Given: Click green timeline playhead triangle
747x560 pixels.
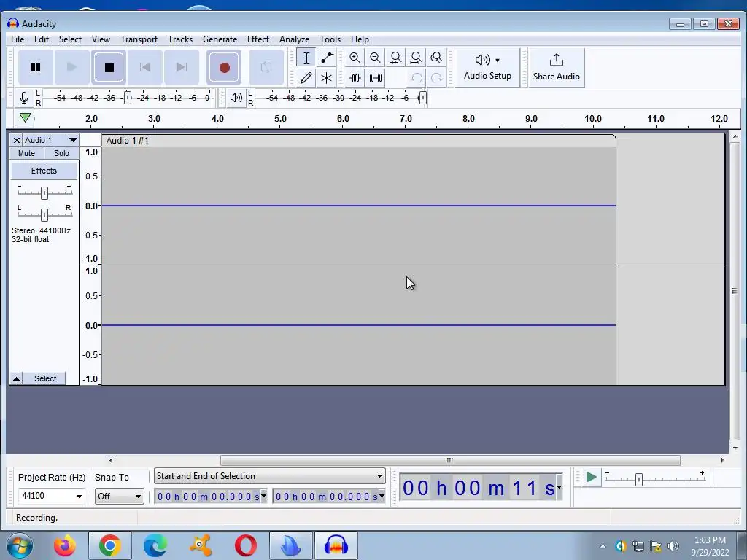Looking at the screenshot, I should pyautogui.click(x=25, y=117).
